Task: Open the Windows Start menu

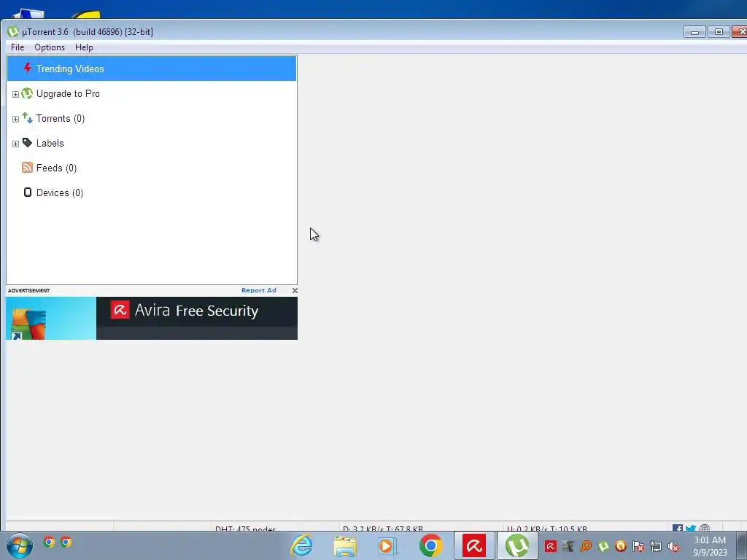Action: click(x=19, y=545)
